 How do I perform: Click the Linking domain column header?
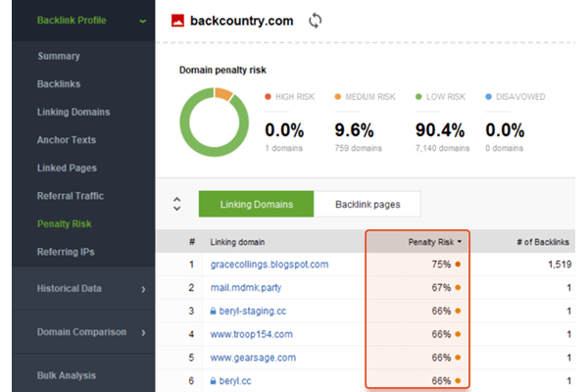pyautogui.click(x=237, y=242)
